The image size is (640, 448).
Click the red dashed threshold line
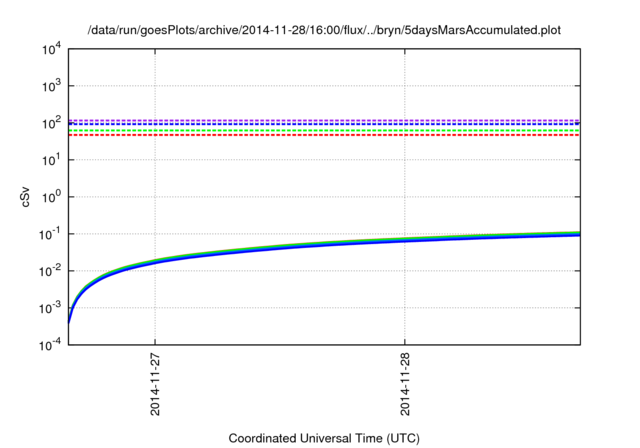pos(324,135)
